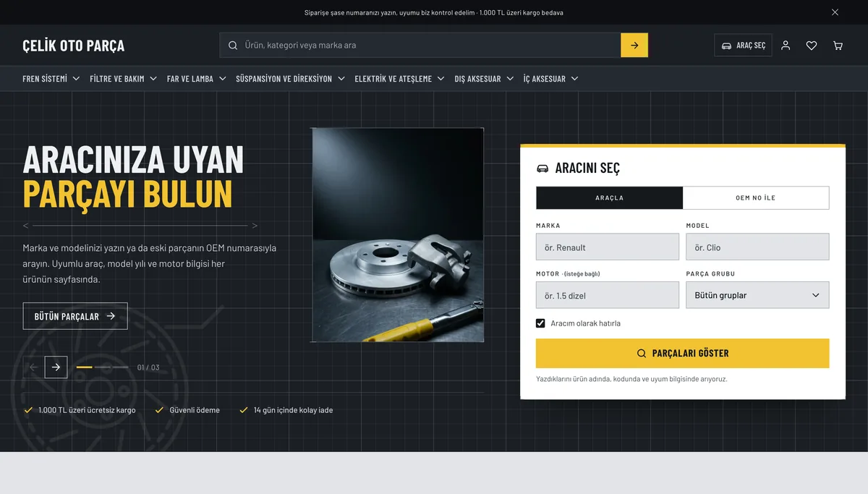Expand SÜSPANSİYON VE DİREKSİYON menu
The image size is (868, 494).
290,79
